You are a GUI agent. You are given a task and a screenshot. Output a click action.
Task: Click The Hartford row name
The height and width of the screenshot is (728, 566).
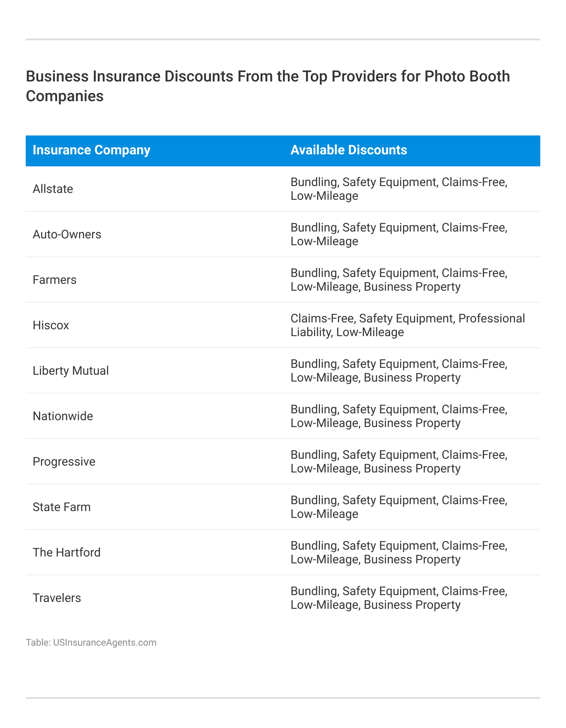66,553
